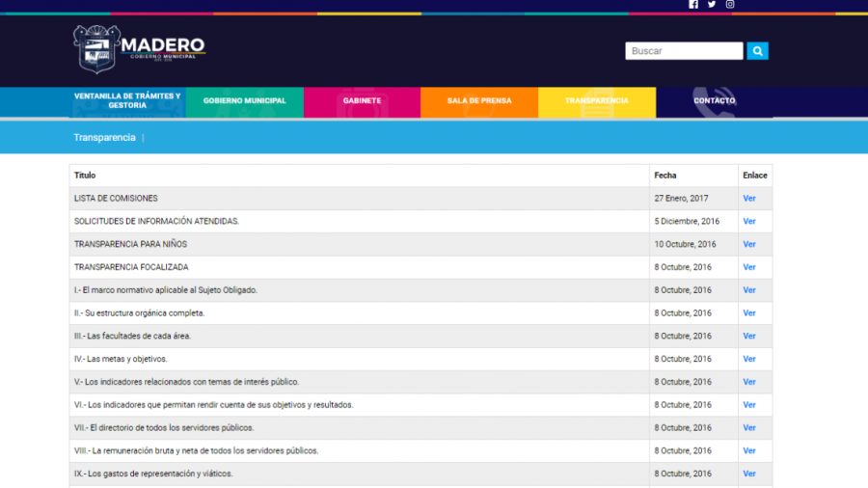Select the Transparencia yellow menu tab
The height and width of the screenshot is (488, 868).
596,101
